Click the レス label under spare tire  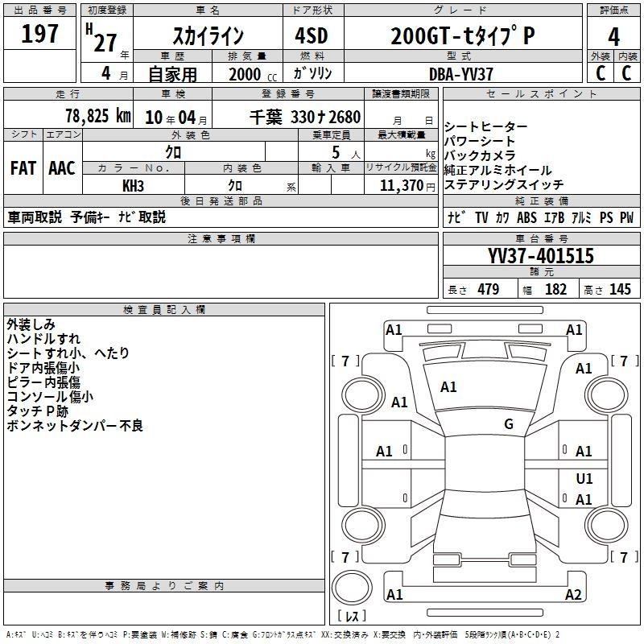click(x=352, y=616)
